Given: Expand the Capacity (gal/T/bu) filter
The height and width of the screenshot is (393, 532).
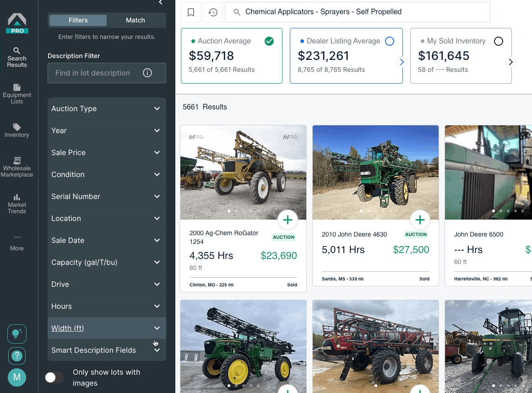Looking at the screenshot, I should click(107, 262).
